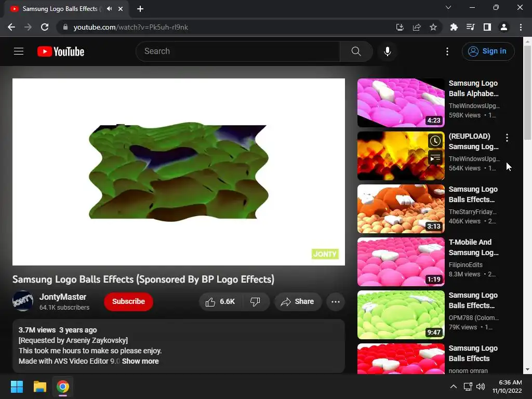The image size is (532, 399).
Task: Open Windows Start menu
Action: point(17,387)
